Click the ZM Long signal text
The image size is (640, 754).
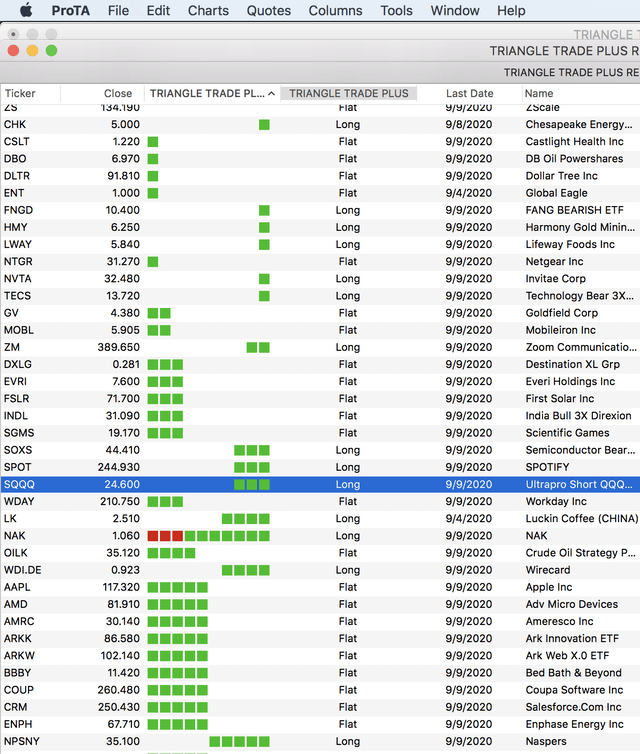tap(348, 347)
